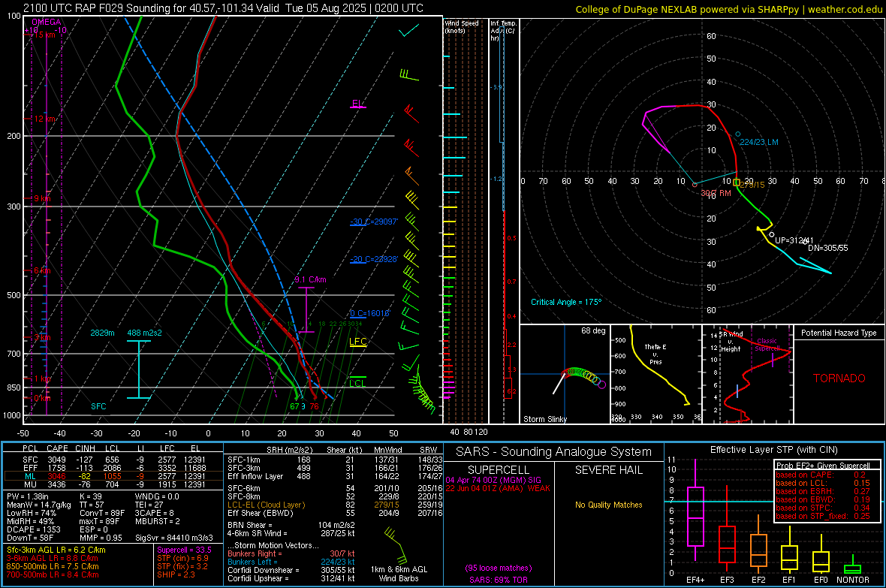Click the blue "Bunkers Left =" storm motion entry

(291, 562)
